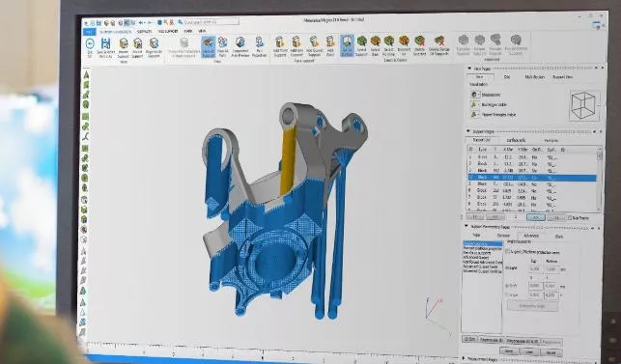Click the Exit SG ribbon icon
The width and height of the screenshot is (621, 364).
point(90,47)
